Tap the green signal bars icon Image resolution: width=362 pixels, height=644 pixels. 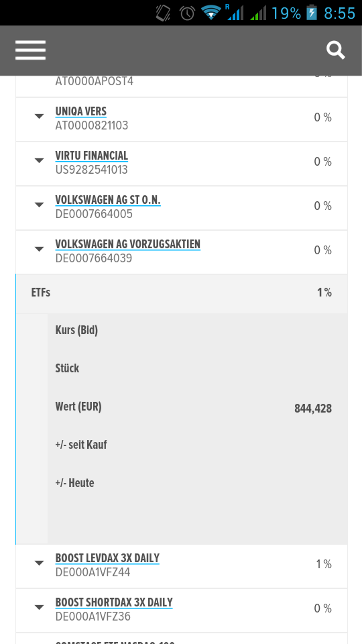(x=258, y=13)
